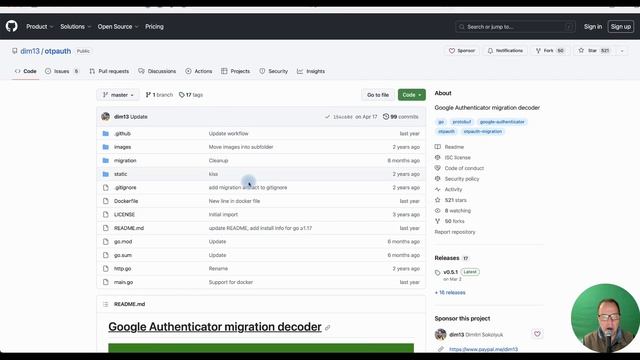Click the '+ 16 releases' link
The height and width of the screenshot is (360, 640).
[450, 292]
